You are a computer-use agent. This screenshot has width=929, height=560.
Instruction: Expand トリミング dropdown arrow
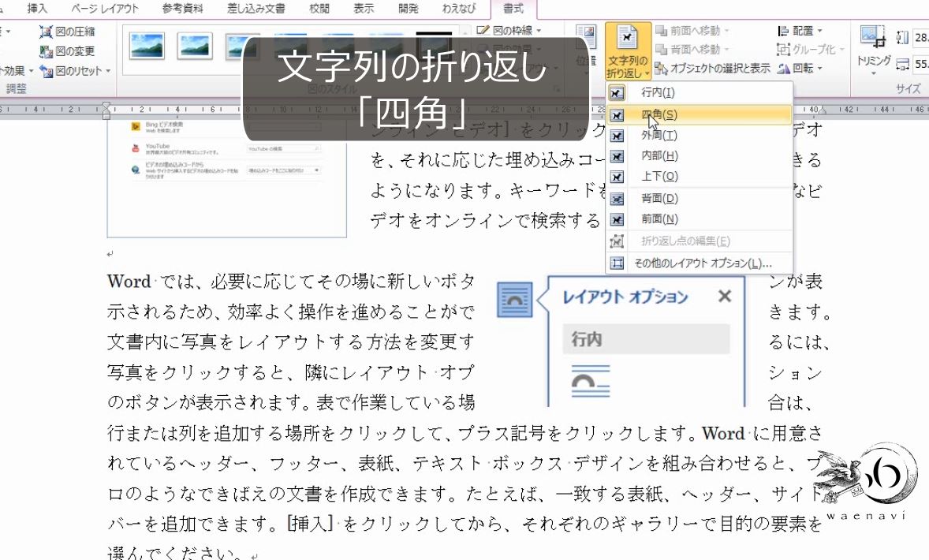click(x=873, y=73)
